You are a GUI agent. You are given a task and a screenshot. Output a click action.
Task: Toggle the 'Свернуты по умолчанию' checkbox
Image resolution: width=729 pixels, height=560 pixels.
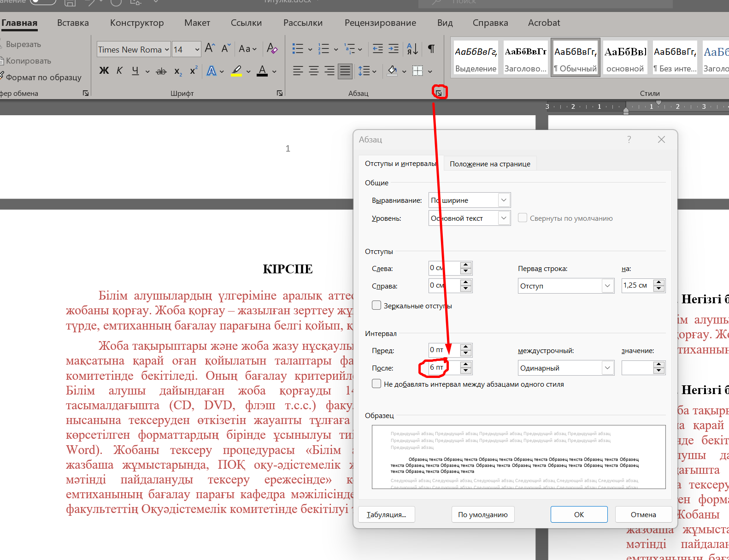coord(523,218)
